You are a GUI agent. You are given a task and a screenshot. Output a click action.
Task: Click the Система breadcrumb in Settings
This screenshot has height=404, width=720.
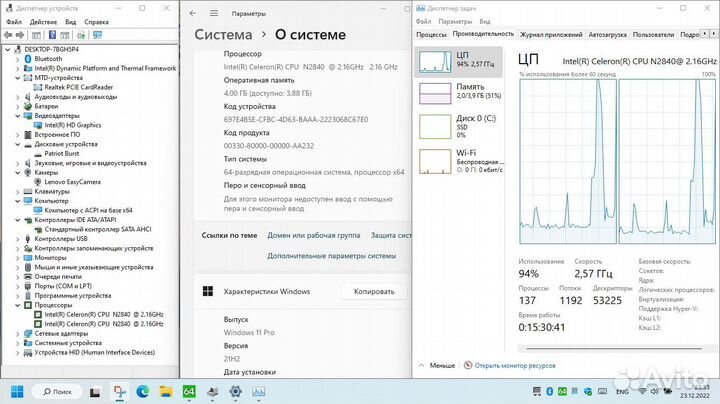pos(223,34)
